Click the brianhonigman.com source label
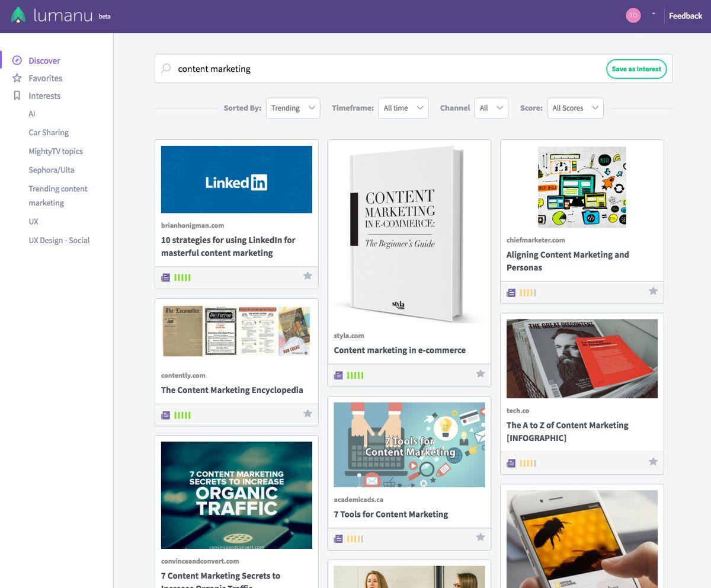Screen dimensions: 711x588 point(193,226)
